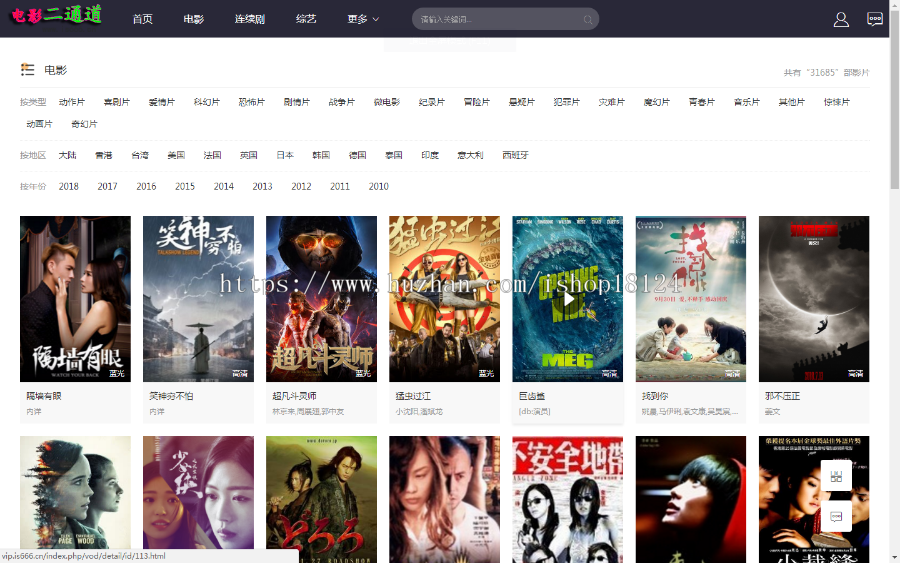Select the 犯罪片 category
The image size is (900, 563).
pyautogui.click(x=567, y=102)
